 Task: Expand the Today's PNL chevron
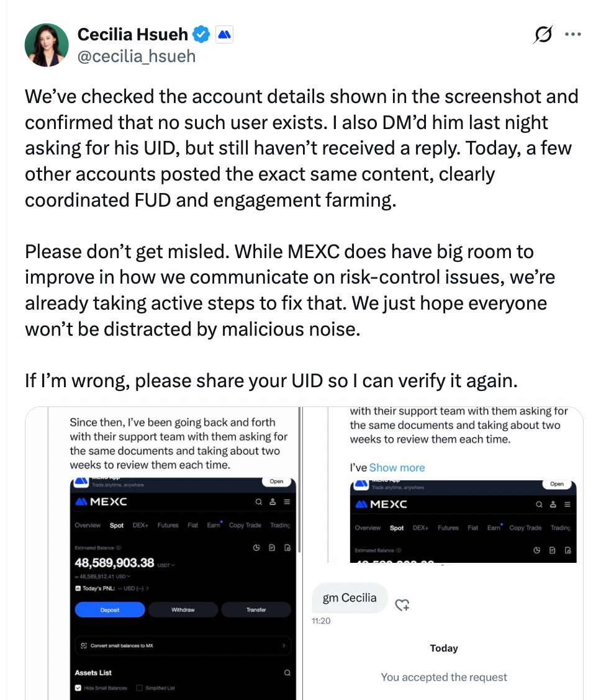[x=147, y=588]
